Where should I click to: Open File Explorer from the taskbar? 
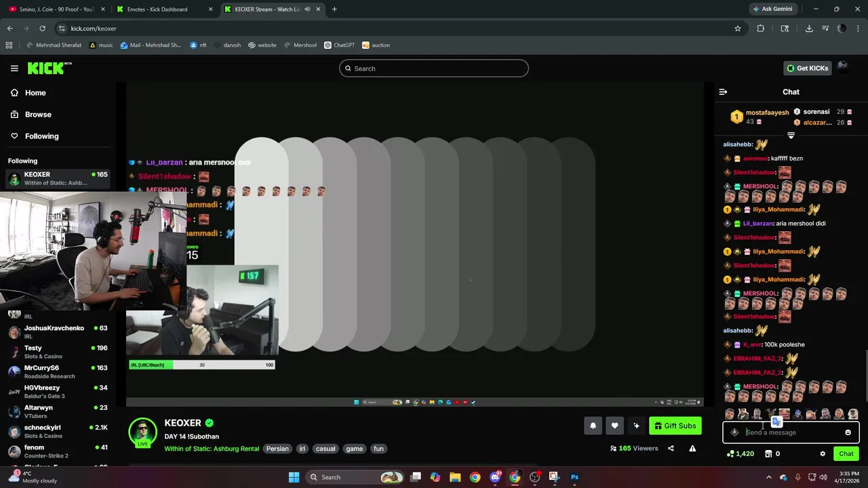tap(455, 477)
